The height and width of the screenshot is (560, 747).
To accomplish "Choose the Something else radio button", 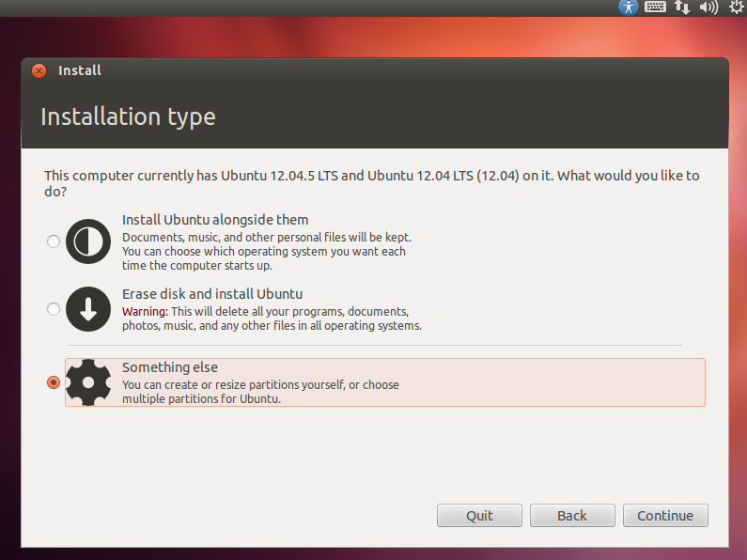I will 54,382.
